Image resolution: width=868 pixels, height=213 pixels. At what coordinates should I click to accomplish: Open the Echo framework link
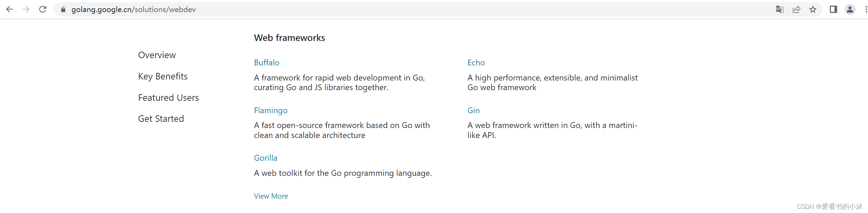tap(476, 63)
